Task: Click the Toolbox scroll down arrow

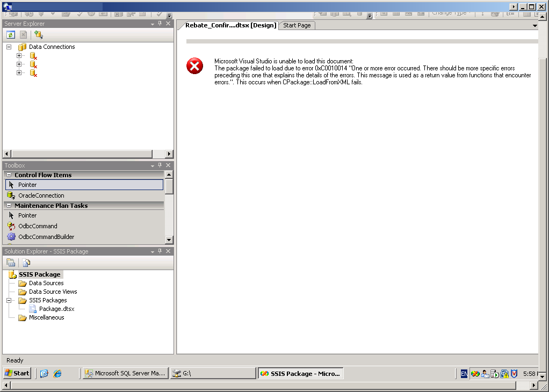Action: (169, 239)
